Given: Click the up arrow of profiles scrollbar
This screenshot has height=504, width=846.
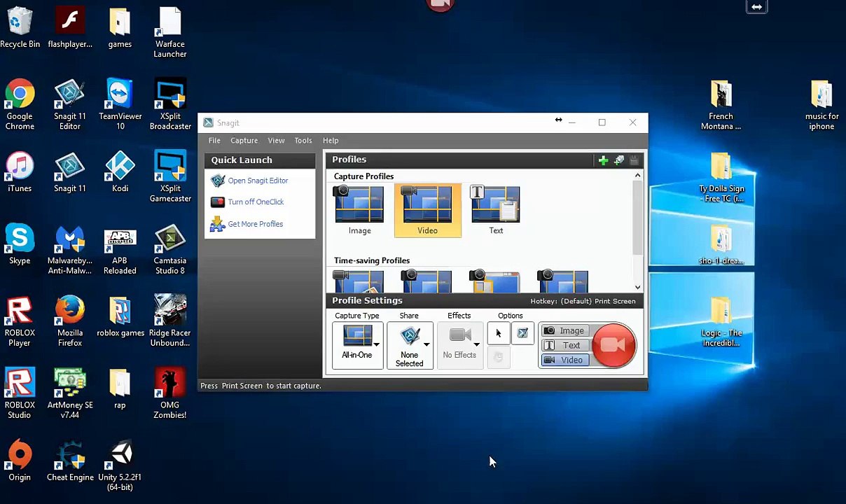Looking at the screenshot, I should click(637, 176).
